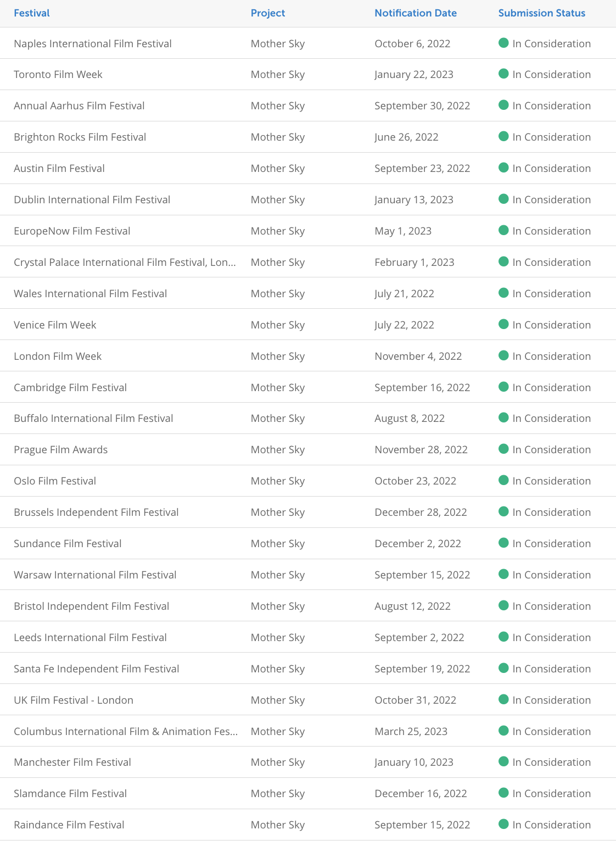This screenshot has height=846, width=616.
Task: Open the Crystal Palace International Film Festival entry
Action: pos(125,262)
